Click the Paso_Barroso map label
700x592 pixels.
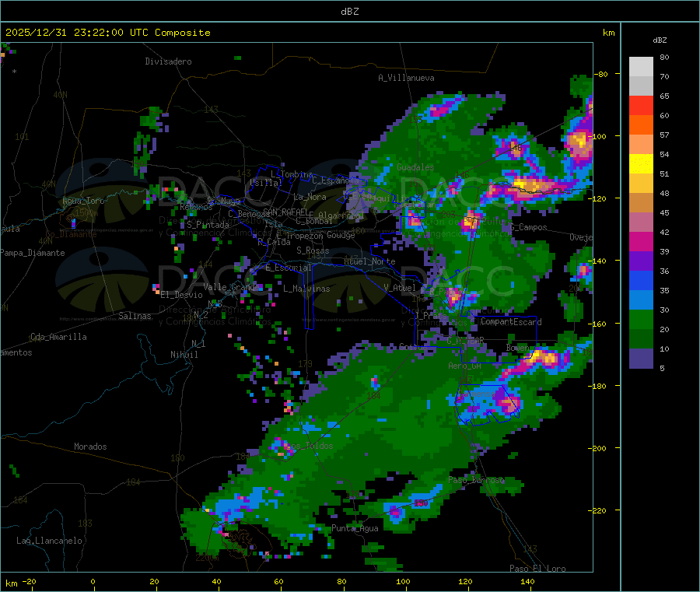(x=476, y=480)
